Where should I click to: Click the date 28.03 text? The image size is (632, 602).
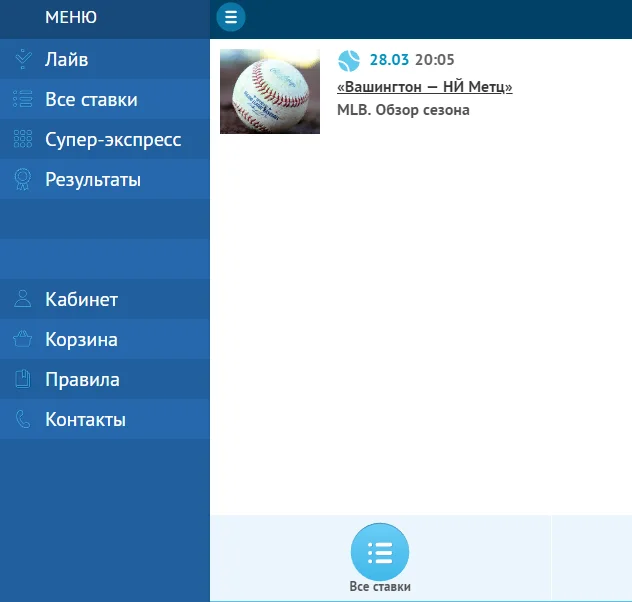click(389, 60)
